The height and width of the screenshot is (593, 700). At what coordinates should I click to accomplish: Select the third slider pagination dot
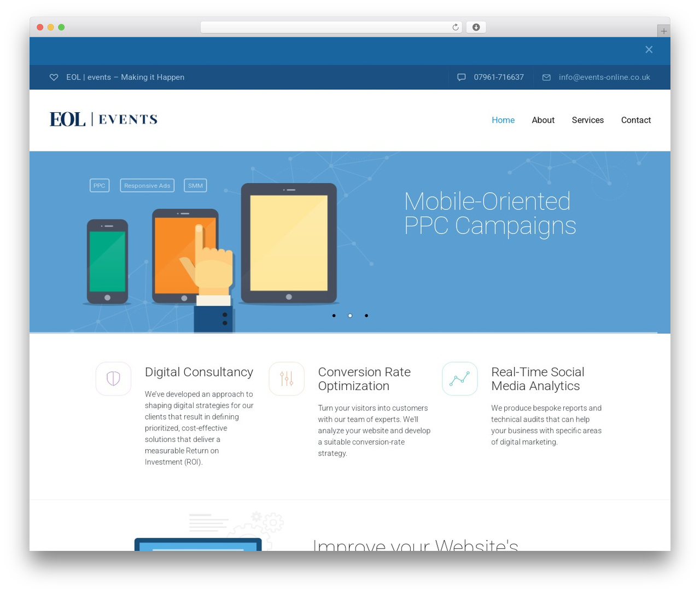pyautogui.click(x=366, y=316)
